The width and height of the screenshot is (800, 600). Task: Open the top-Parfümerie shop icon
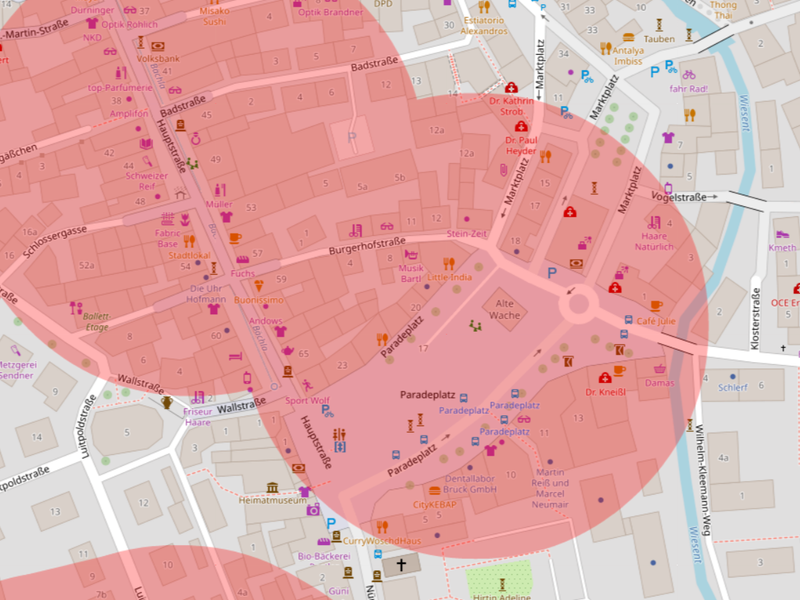click(121, 73)
